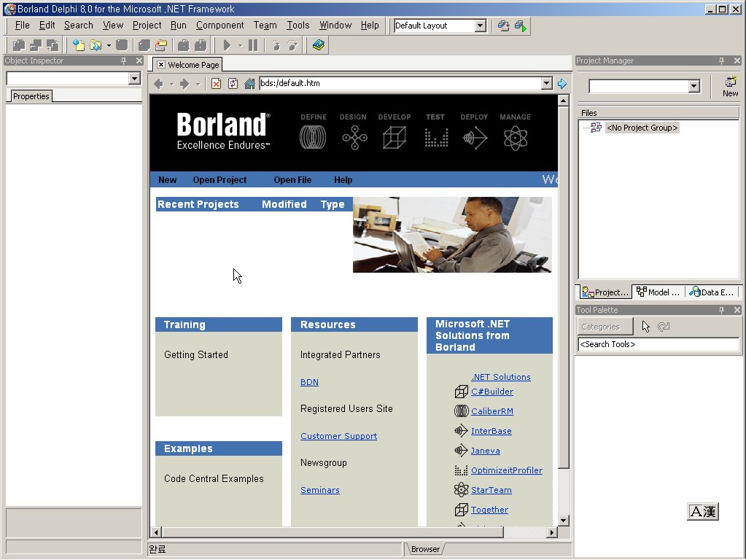The width and height of the screenshot is (746, 560).
Task: Click the New icon in Project Manager
Action: click(x=730, y=86)
